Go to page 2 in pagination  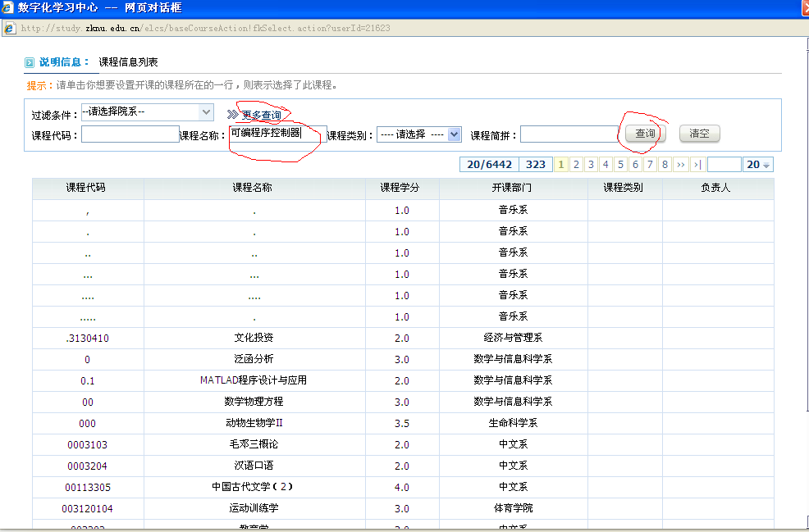tap(576, 165)
